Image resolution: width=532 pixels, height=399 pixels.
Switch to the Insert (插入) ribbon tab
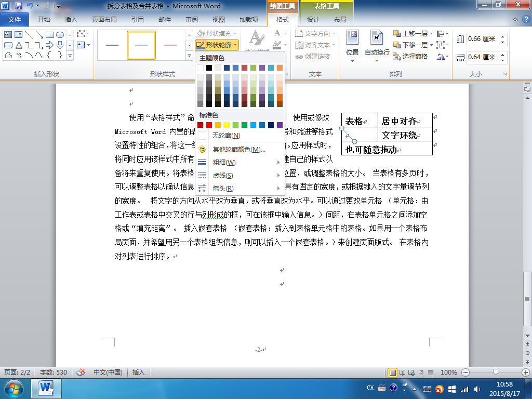[x=71, y=19]
